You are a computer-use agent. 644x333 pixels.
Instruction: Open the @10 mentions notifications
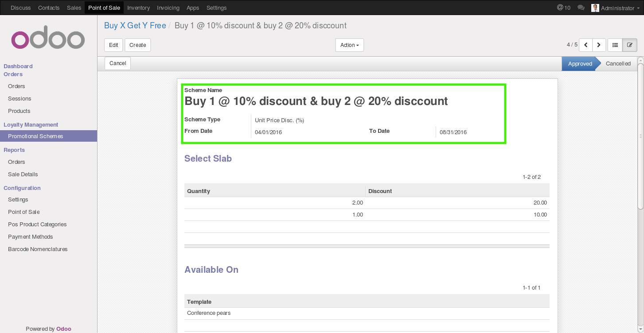(564, 8)
